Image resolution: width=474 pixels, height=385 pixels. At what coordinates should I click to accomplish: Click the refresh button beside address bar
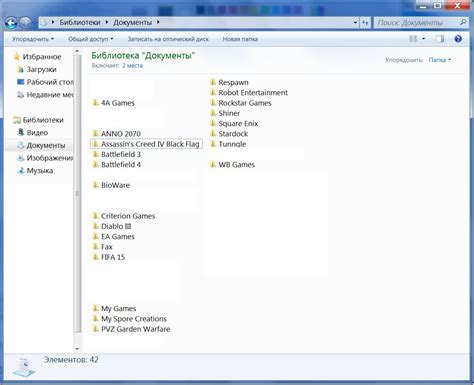365,23
